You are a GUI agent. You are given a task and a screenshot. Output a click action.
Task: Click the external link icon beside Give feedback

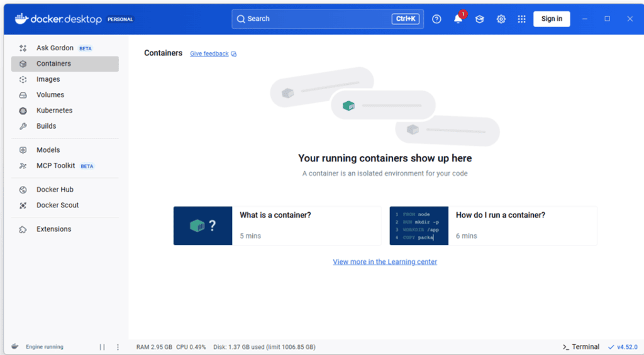coord(234,54)
